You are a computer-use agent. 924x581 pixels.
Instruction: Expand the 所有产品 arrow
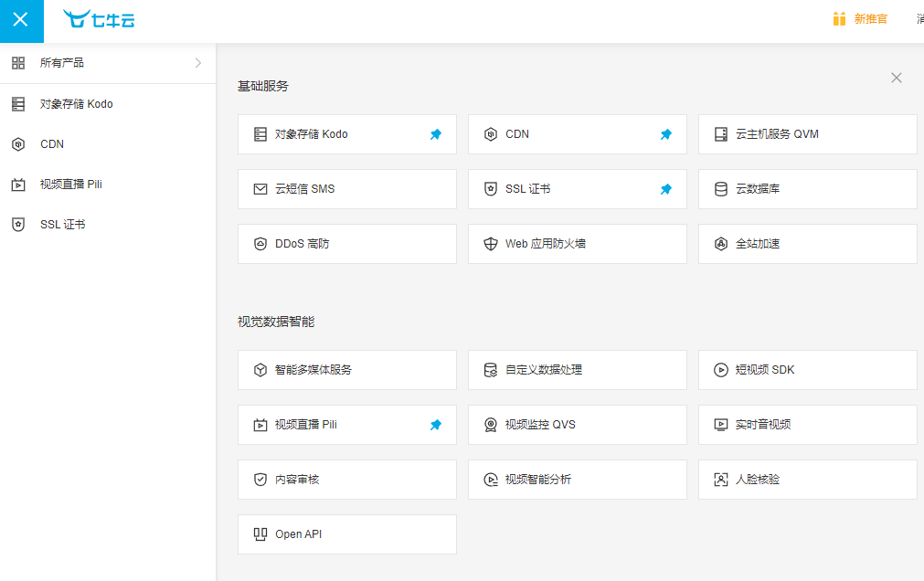198,62
